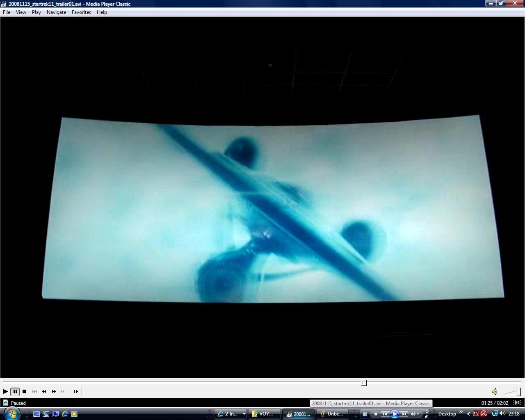Screen dimensions: 525x420
Task: Toggle the Pause button
Action: tap(15, 391)
